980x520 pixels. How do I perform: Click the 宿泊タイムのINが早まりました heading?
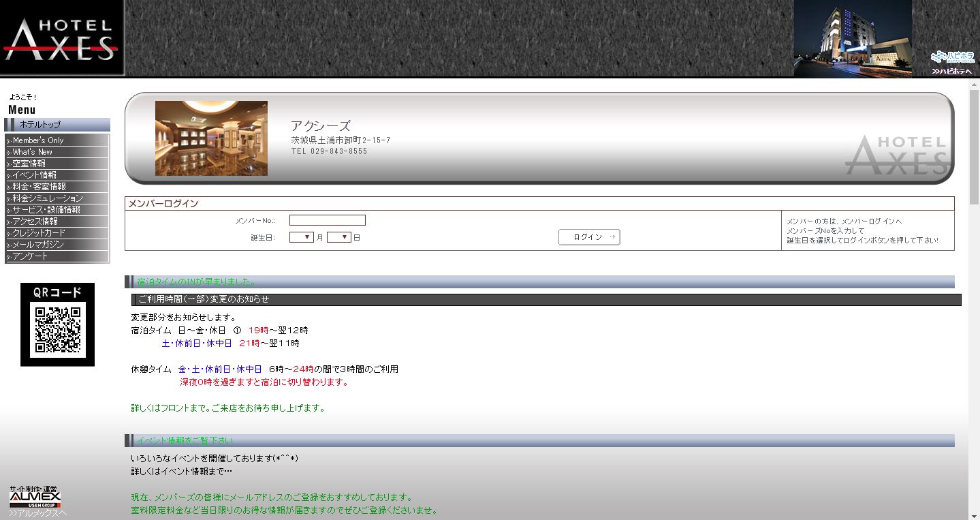197,281
